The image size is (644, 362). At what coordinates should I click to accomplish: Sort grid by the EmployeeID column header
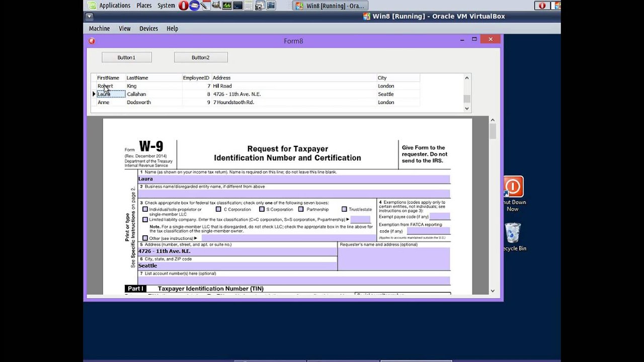click(196, 78)
